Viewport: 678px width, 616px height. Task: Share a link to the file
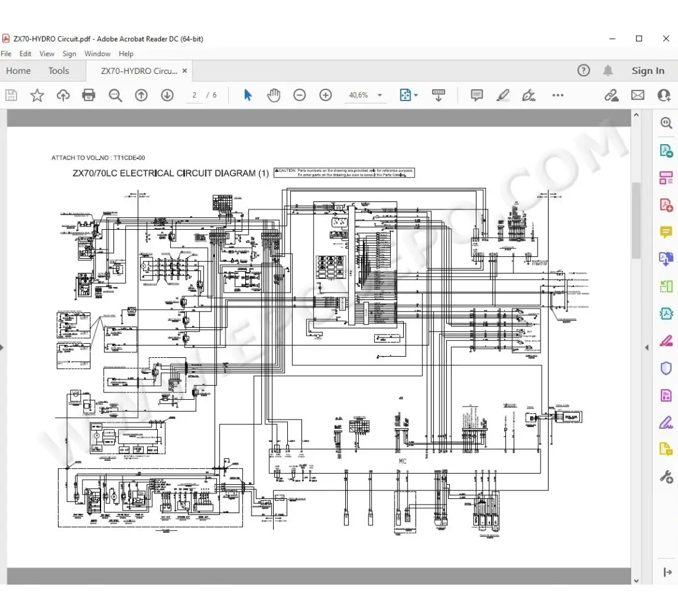pos(611,95)
